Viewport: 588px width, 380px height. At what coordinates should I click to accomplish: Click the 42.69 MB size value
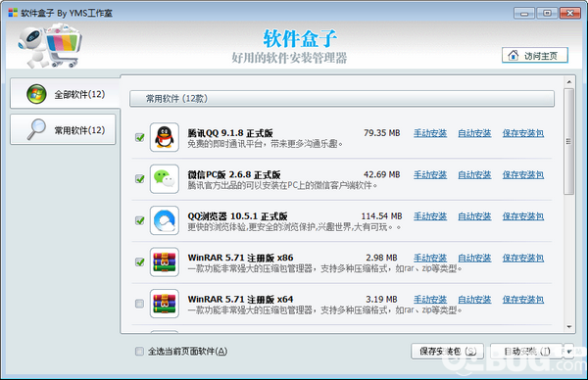point(382,174)
